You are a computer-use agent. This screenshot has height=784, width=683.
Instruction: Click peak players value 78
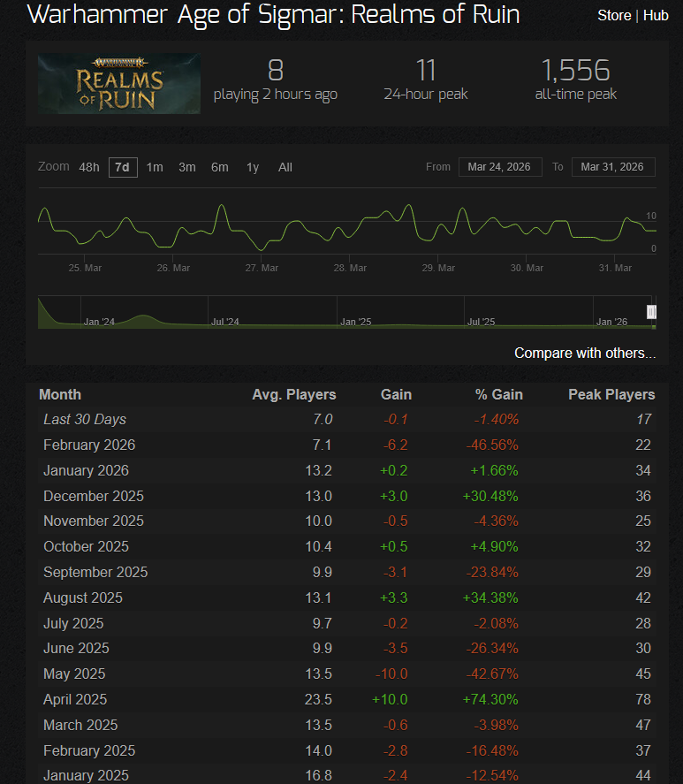(643, 699)
